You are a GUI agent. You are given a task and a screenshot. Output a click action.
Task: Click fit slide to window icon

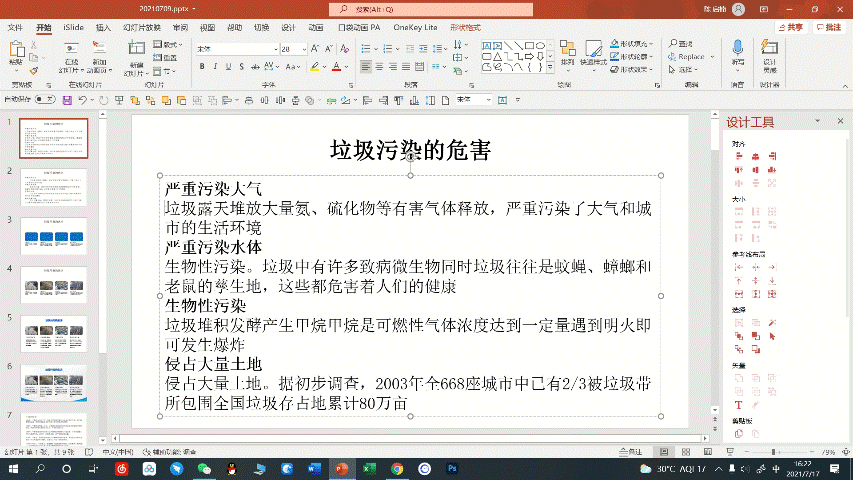(x=845, y=452)
